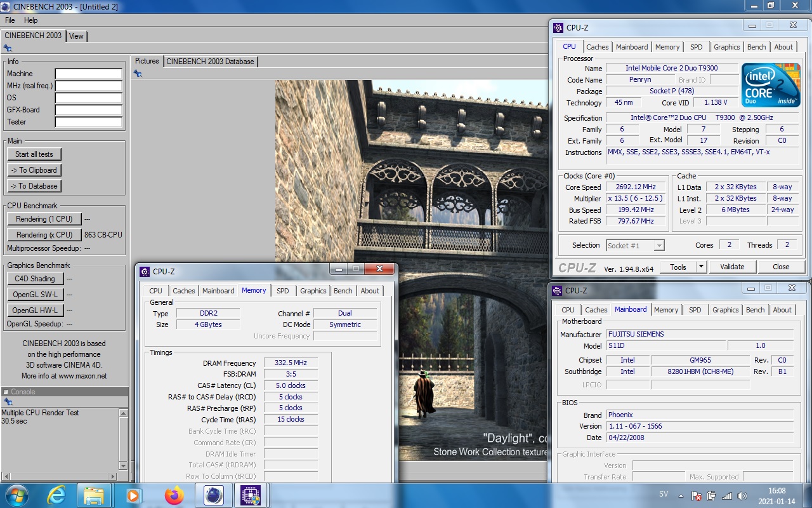Image resolution: width=812 pixels, height=508 pixels.
Task: Open Graphics tab in CPU-Z Mainboard window
Action: click(x=726, y=310)
